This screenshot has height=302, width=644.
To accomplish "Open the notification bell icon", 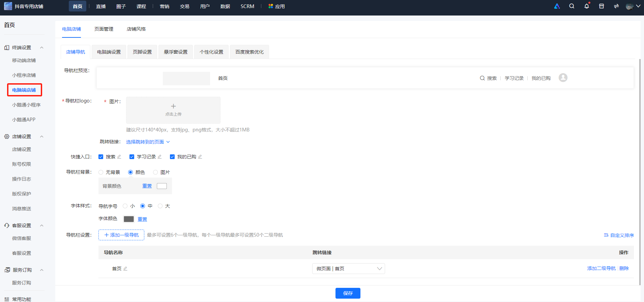I will [x=587, y=6].
